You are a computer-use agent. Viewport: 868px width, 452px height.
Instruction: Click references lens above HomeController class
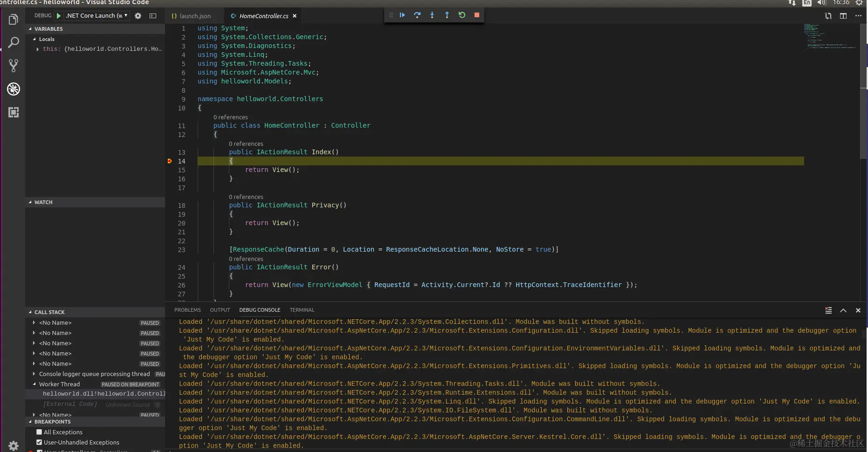coord(231,117)
